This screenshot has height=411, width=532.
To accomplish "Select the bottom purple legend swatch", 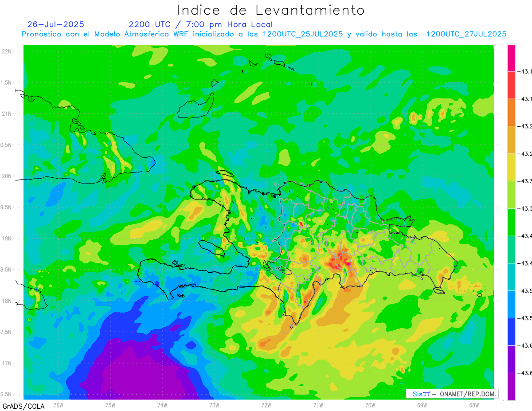I will point(511,386).
